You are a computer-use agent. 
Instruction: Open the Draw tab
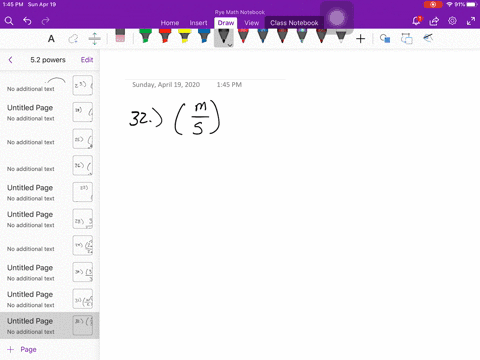226,23
